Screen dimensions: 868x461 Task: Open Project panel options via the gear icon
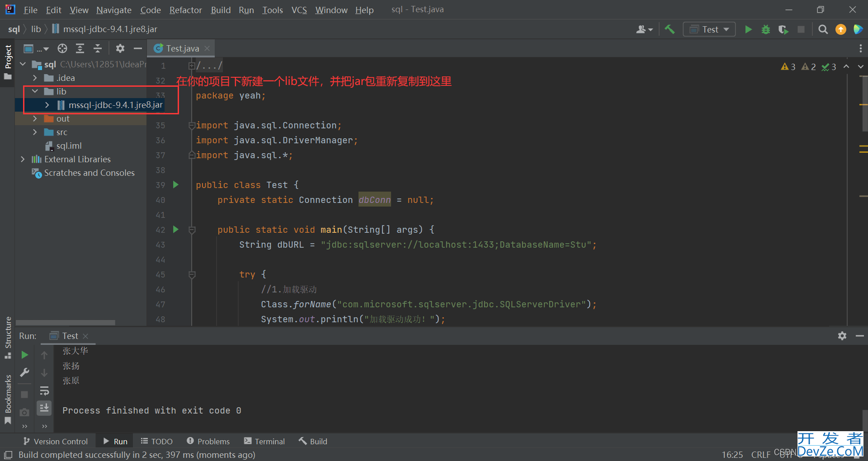tap(120, 48)
